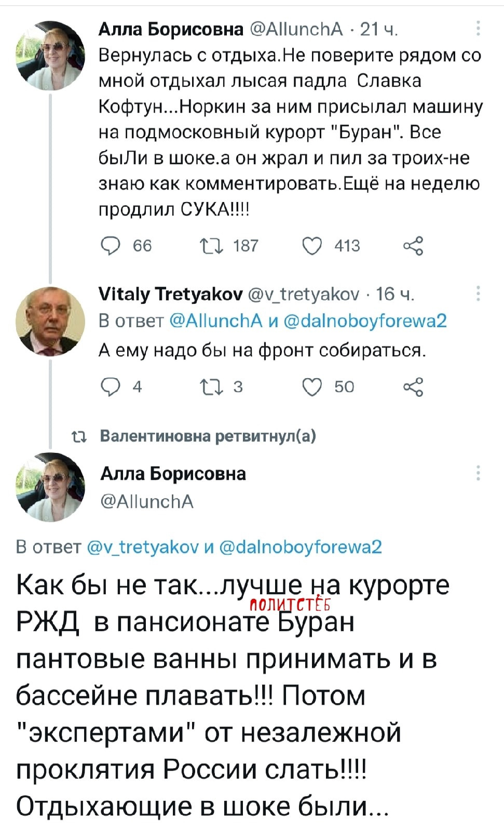The width and height of the screenshot is (504, 831).
Task: Reply to Алла Борисовна's first tweet
Action: (110, 246)
